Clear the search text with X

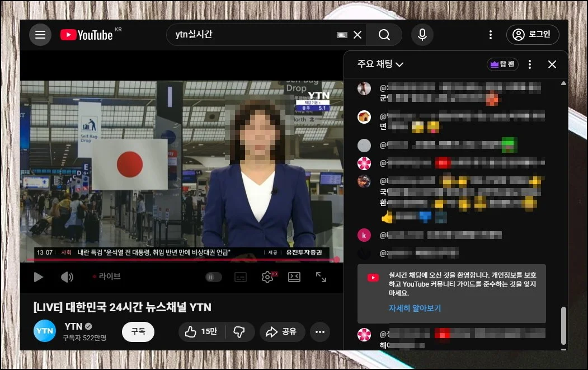(x=358, y=35)
